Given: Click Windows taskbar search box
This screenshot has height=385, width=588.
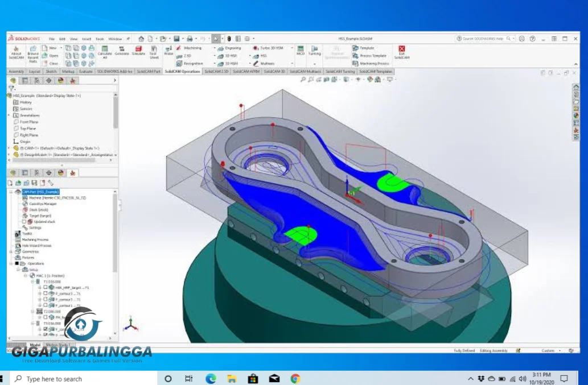Looking at the screenshot, I should tap(83, 379).
